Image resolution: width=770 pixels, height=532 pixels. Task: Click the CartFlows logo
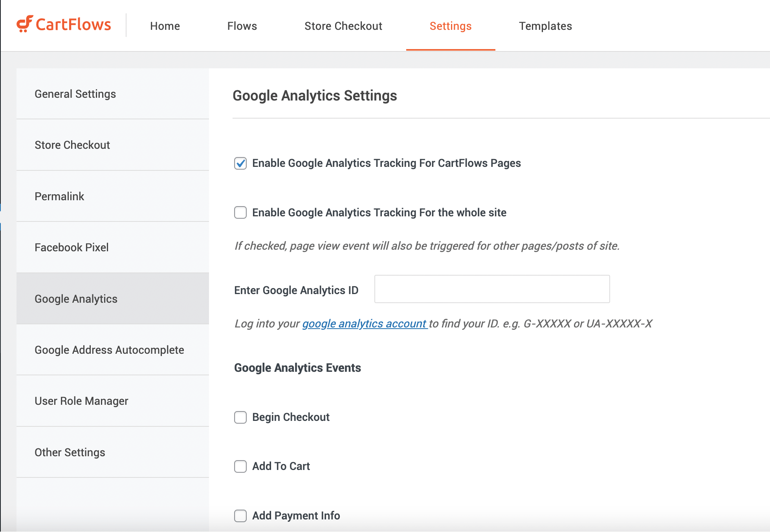tap(64, 24)
